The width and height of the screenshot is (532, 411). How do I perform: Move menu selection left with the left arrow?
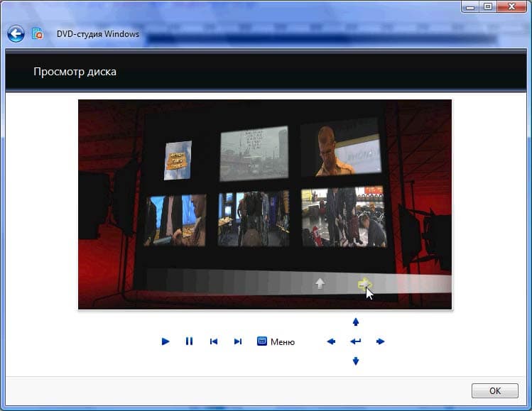tap(331, 341)
